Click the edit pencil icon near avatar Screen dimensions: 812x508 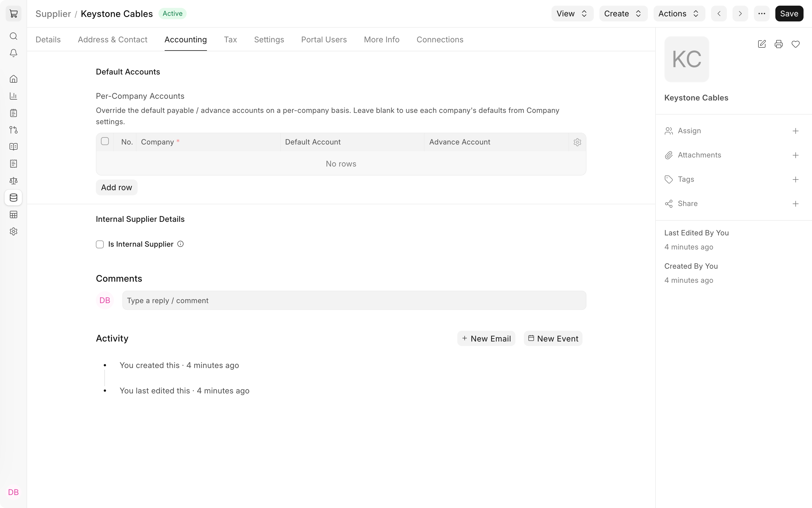(x=762, y=44)
